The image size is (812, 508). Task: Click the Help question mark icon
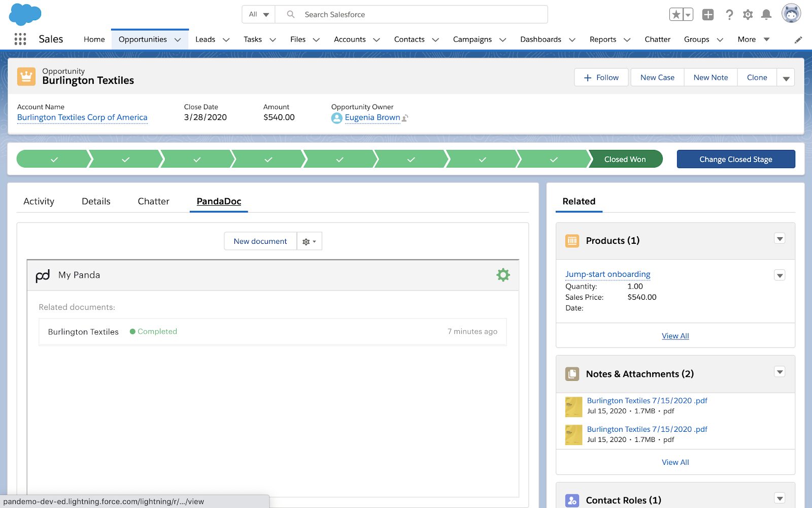(x=729, y=15)
